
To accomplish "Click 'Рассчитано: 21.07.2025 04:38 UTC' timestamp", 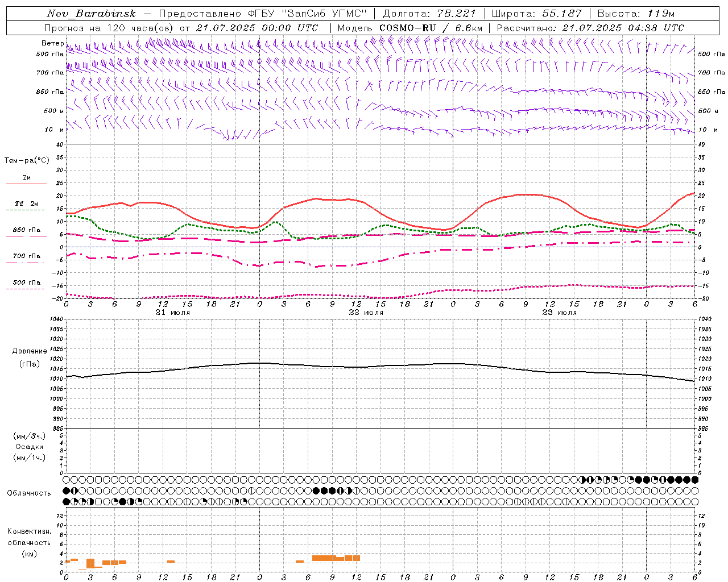I will [x=590, y=28].
